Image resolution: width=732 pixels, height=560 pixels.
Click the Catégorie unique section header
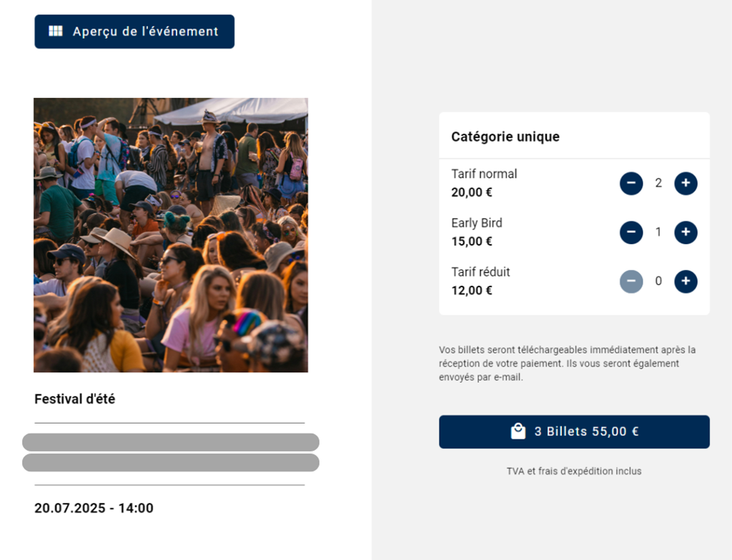(x=505, y=136)
